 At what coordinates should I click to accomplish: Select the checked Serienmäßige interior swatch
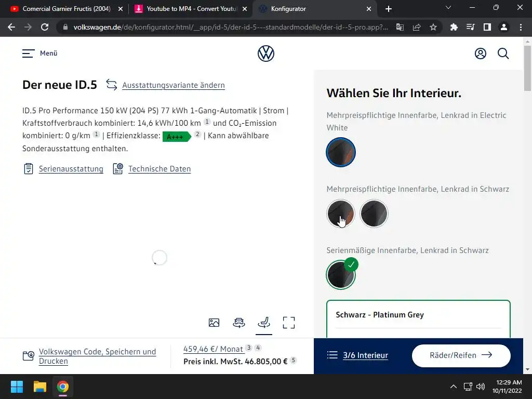(341, 274)
